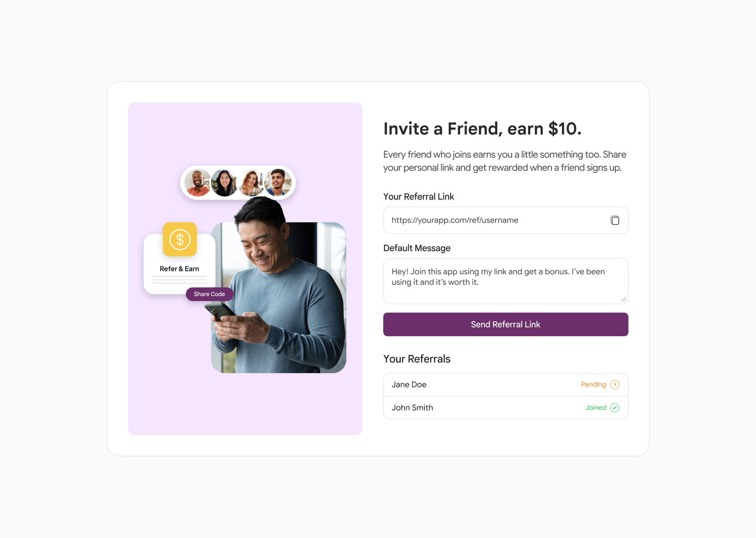
Task: Click the Send Referral Link button
Action: tap(506, 324)
